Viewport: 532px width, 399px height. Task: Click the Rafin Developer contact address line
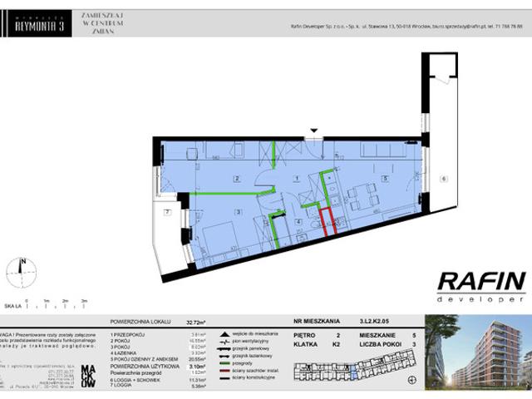(x=406, y=26)
